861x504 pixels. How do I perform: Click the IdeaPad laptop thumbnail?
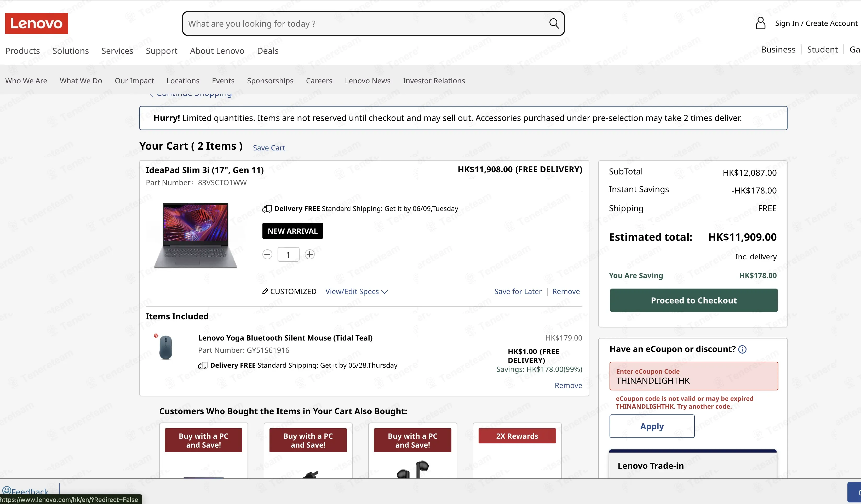(x=196, y=236)
